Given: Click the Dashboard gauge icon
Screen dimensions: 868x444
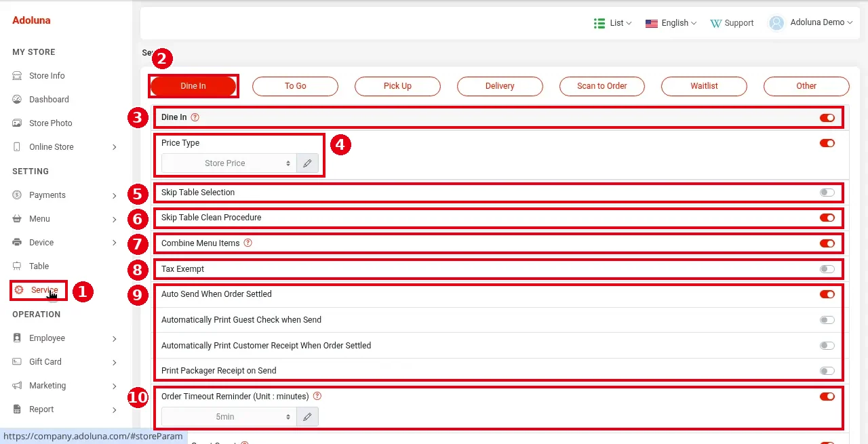Looking at the screenshot, I should coord(17,100).
